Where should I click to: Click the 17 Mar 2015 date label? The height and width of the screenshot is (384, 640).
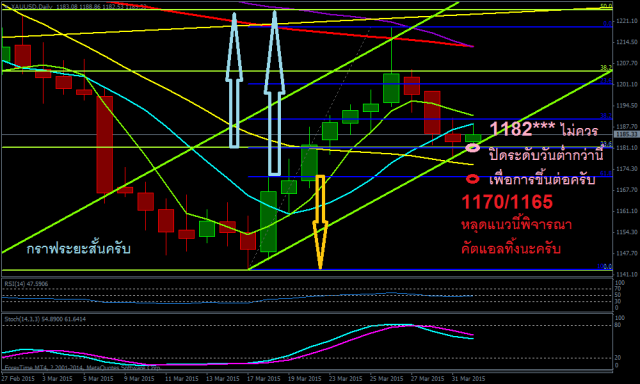pos(264,378)
